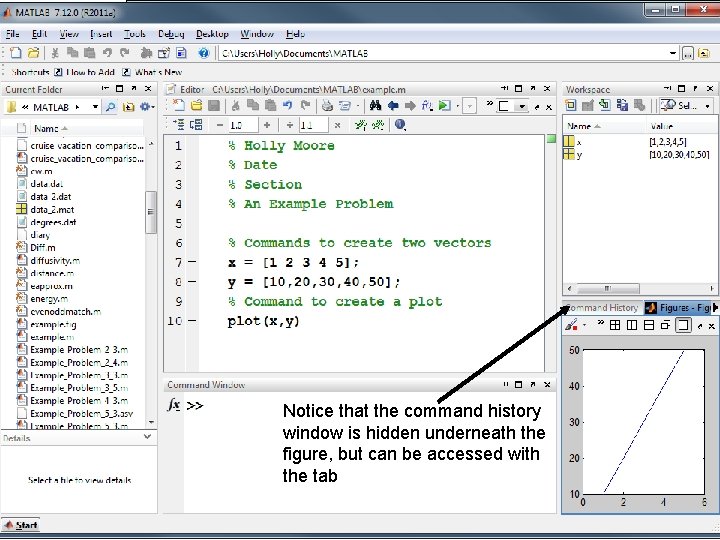Open current directory path dropdown
Viewport: 720px width, 540px height.
point(673,53)
